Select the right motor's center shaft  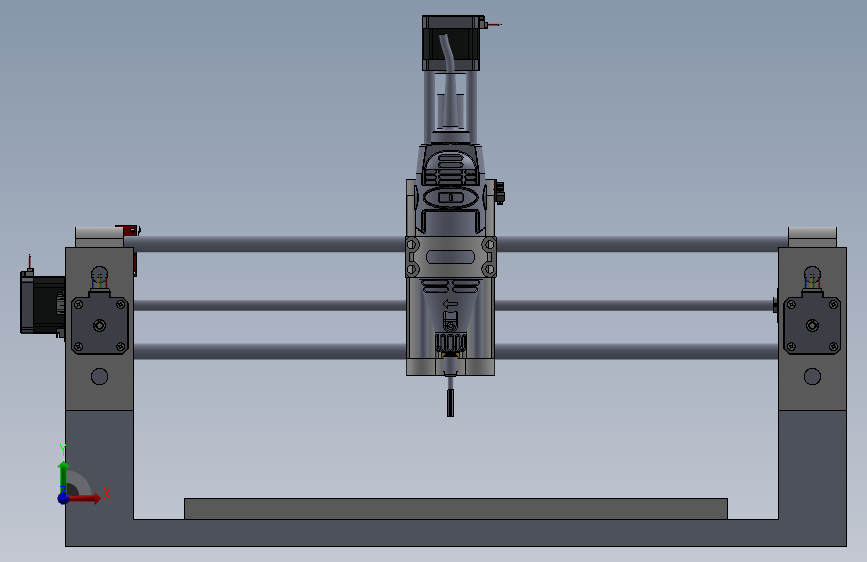[x=812, y=325]
